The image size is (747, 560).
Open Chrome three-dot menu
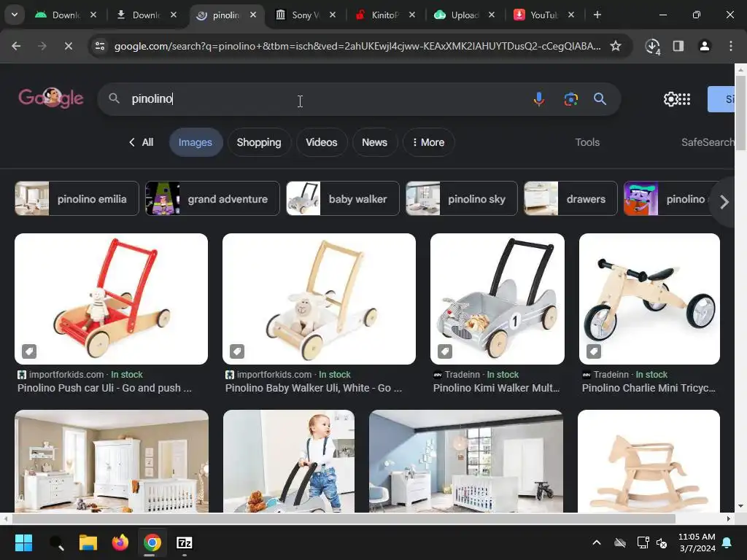tap(730, 46)
